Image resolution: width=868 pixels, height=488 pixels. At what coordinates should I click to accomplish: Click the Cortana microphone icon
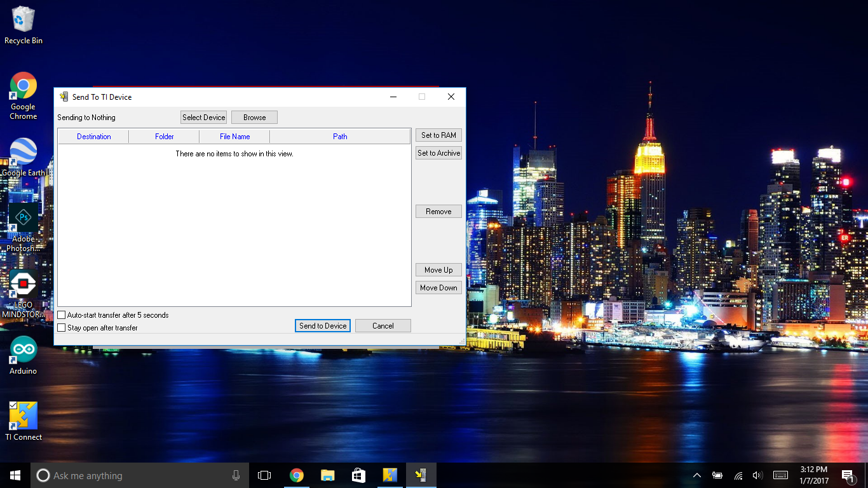coord(236,475)
